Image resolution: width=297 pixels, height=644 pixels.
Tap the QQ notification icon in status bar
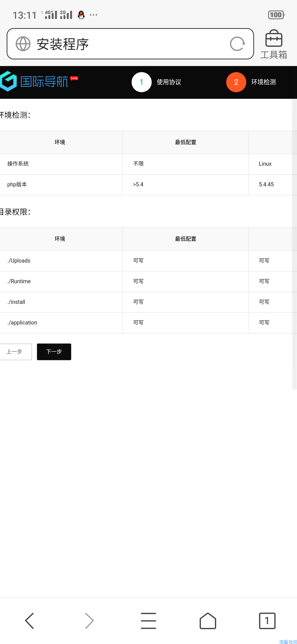81,15
